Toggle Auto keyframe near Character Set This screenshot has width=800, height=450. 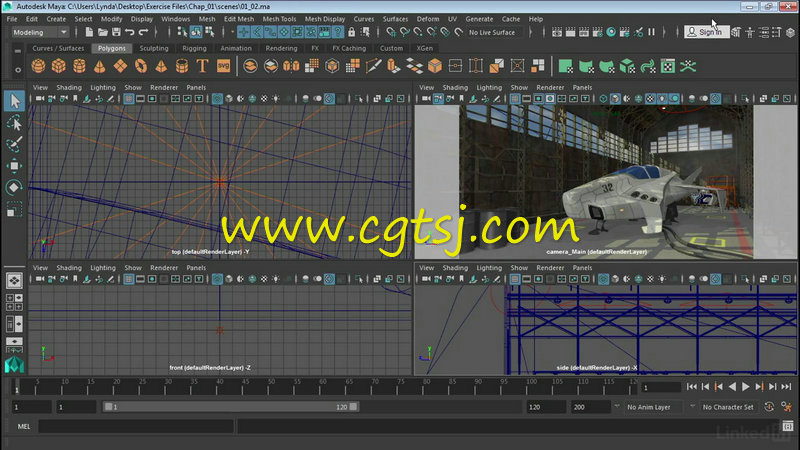[x=769, y=407]
